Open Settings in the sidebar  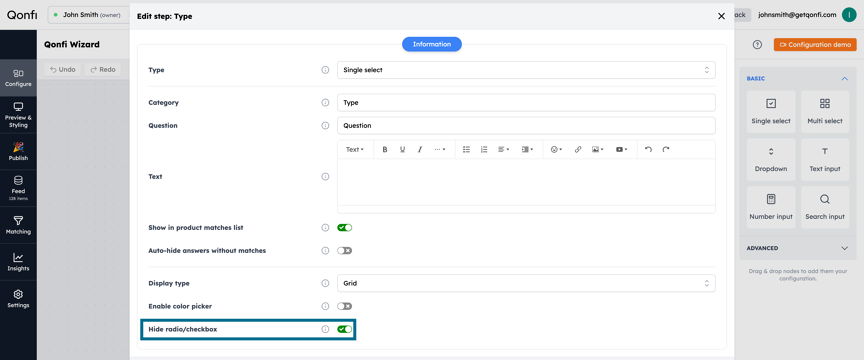18,299
